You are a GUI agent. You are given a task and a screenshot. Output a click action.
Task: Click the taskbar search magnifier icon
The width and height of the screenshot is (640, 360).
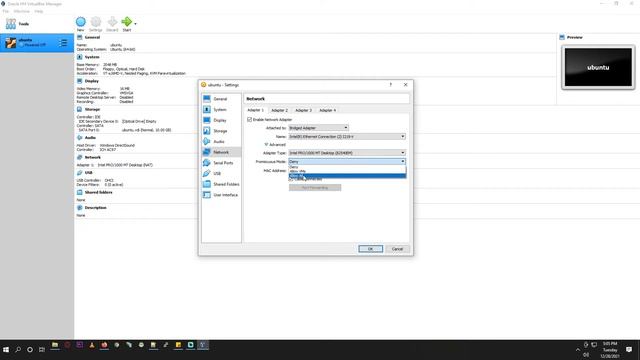[18, 350]
